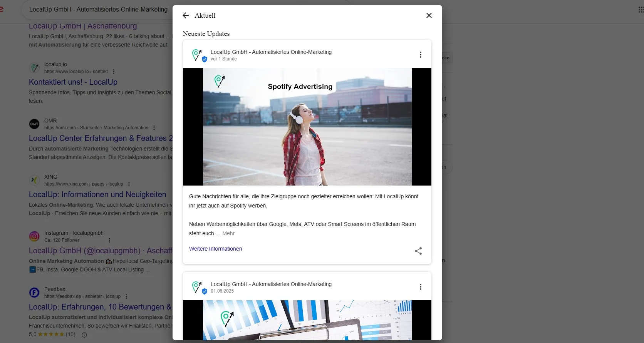Click the localup.io site favicon

(x=34, y=68)
